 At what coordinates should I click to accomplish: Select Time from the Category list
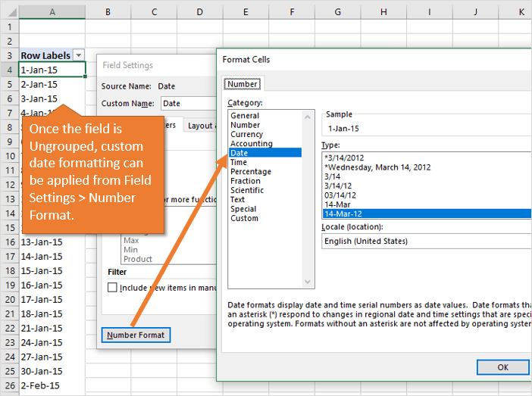tap(238, 162)
